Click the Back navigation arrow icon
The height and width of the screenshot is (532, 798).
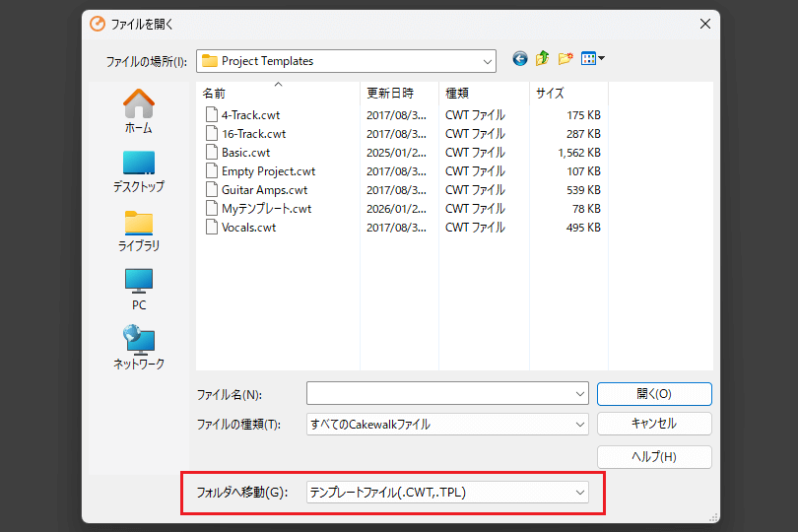point(520,59)
